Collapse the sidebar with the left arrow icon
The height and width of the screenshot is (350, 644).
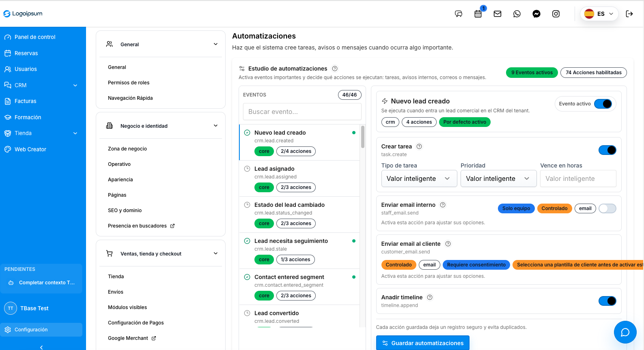coord(41,347)
